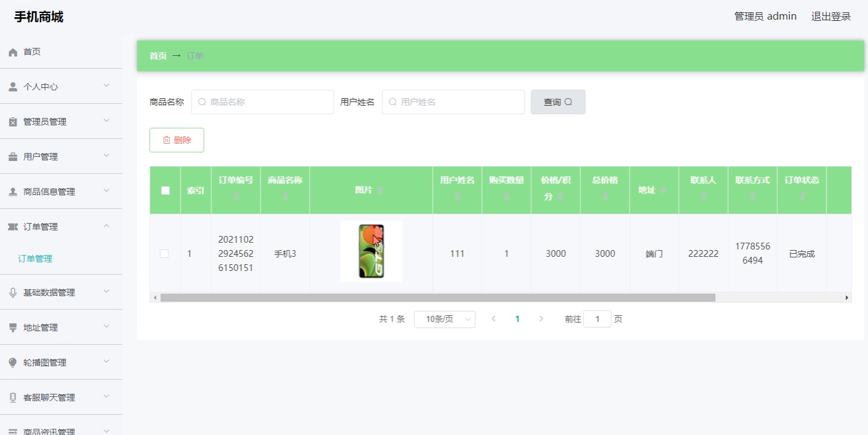Expand the 地址管理 menu chevron
This screenshot has width=868, height=435.
[106, 327]
